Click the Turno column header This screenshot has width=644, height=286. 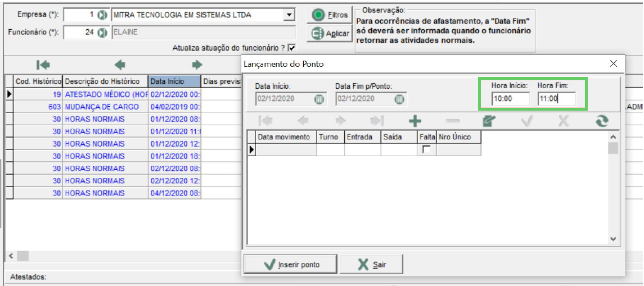(330, 137)
